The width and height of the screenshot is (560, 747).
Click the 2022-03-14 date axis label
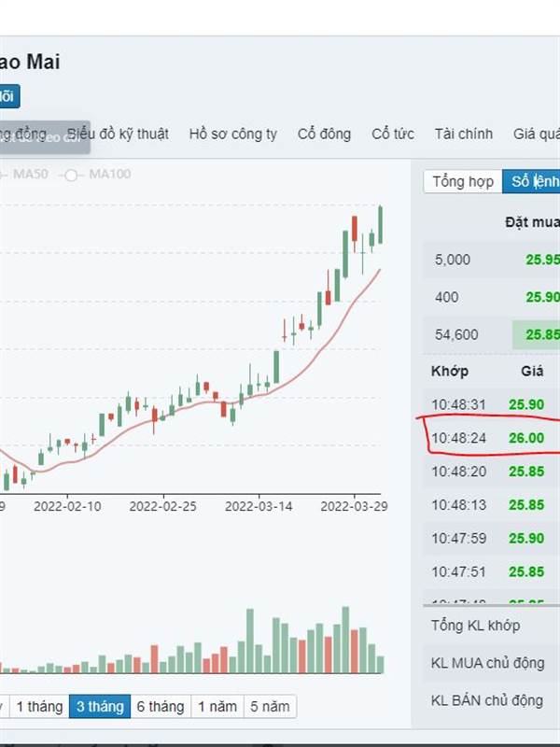259,506
